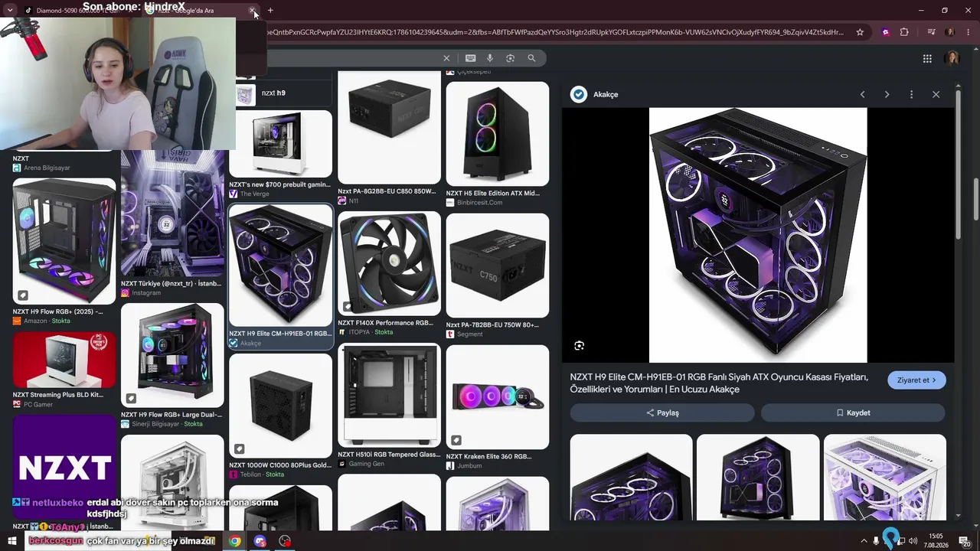Start a voice search with the microphone
The image size is (980, 551).
pyautogui.click(x=490, y=58)
